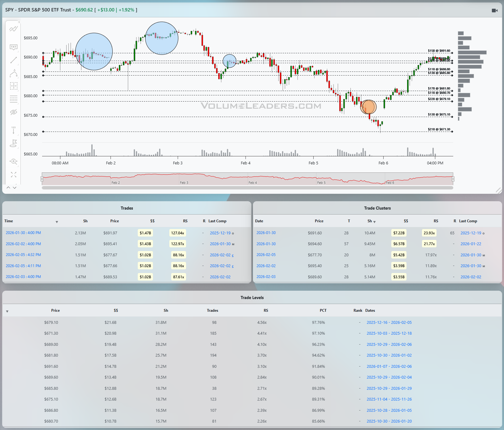The image size is (504, 430).
Task: Click 127.04x RS badge
Action: pyautogui.click(x=177, y=233)
